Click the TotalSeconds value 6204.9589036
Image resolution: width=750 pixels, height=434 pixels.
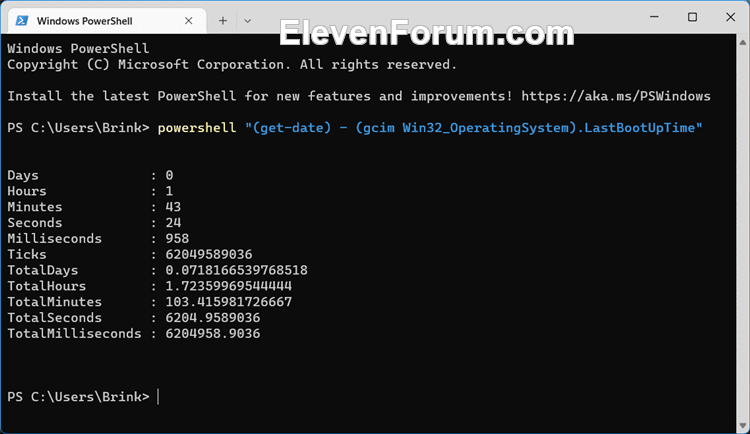pyautogui.click(x=213, y=317)
